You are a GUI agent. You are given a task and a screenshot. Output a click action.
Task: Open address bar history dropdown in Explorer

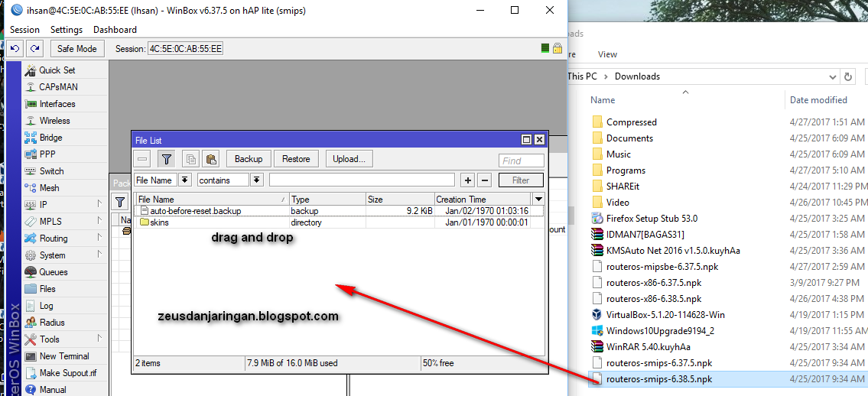(x=833, y=77)
